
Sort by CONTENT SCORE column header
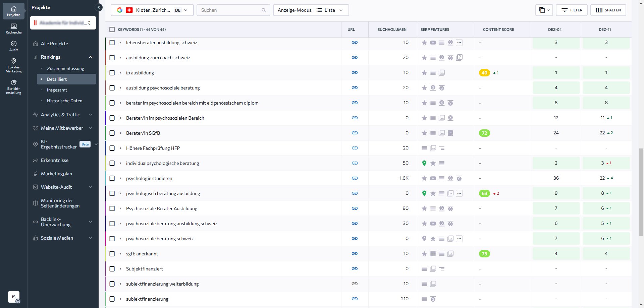(498, 29)
